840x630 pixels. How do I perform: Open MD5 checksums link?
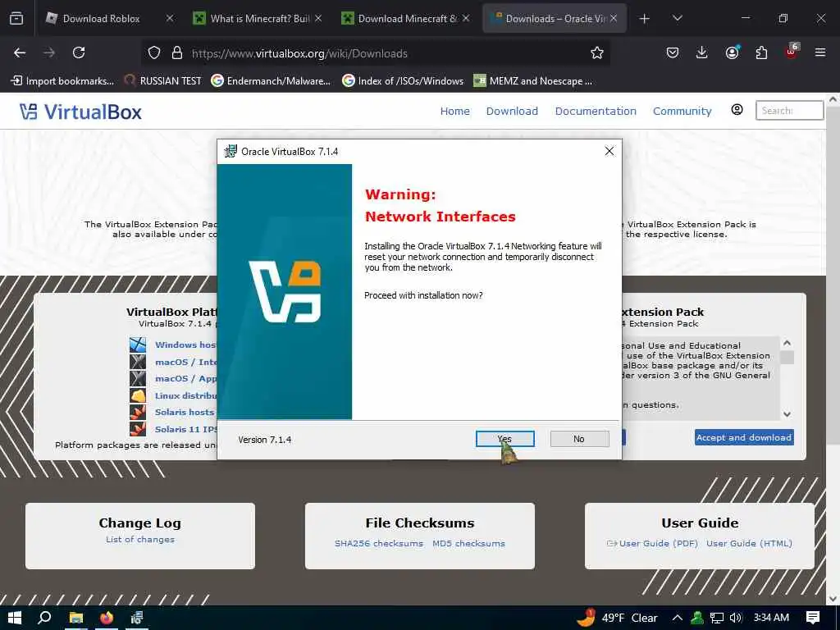pyautogui.click(x=468, y=543)
